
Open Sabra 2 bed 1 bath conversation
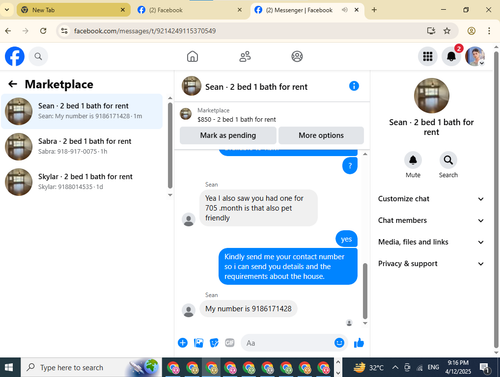point(82,147)
